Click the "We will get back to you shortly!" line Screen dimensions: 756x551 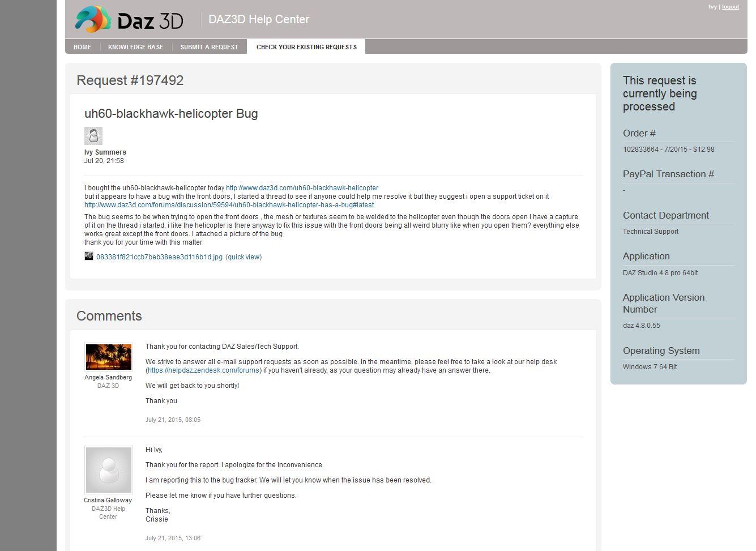click(192, 386)
